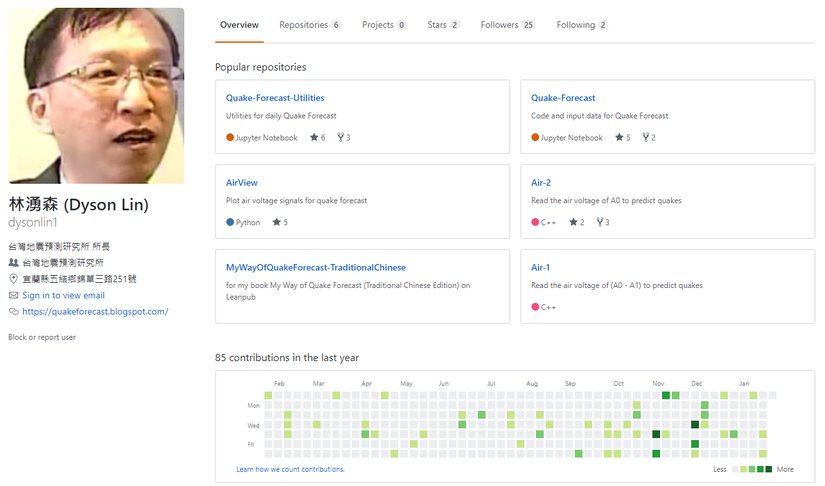825x486 pixels.
Task: Click the fork icon on Quake-Forecast card
Action: pos(646,137)
